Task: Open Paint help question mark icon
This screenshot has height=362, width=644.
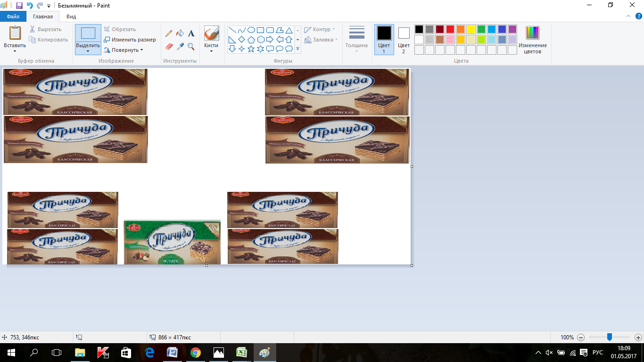Action: pos(639,16)
